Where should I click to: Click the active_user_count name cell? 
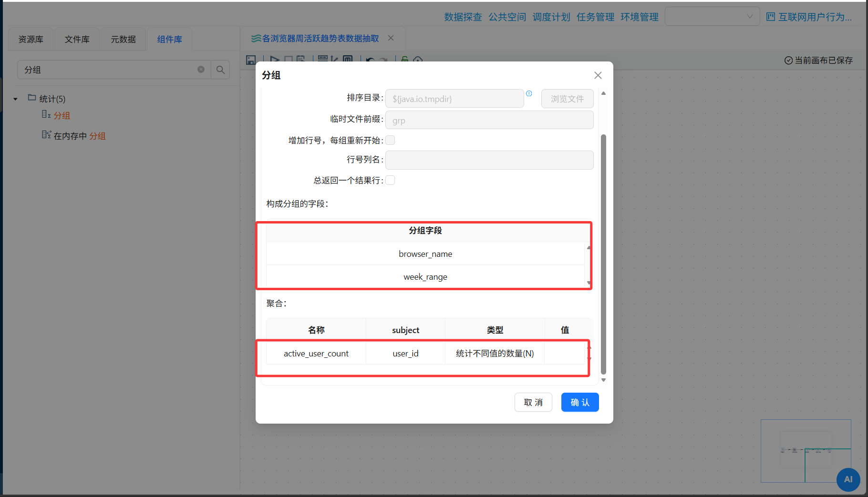coord(316,354)
